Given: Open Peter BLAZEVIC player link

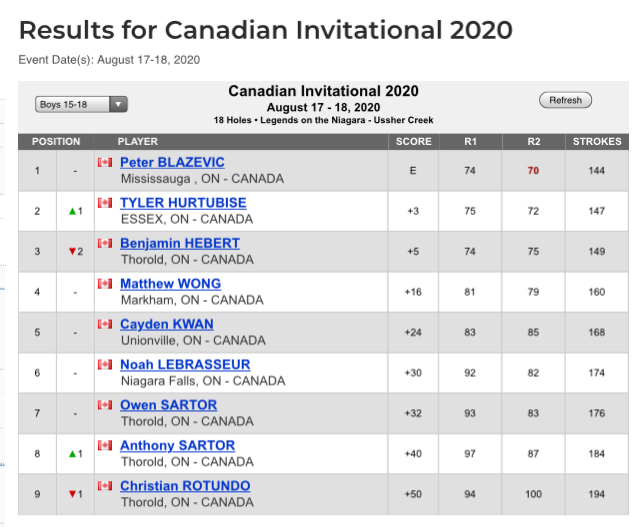Looking at the screenshot, I should coord(172,162).
